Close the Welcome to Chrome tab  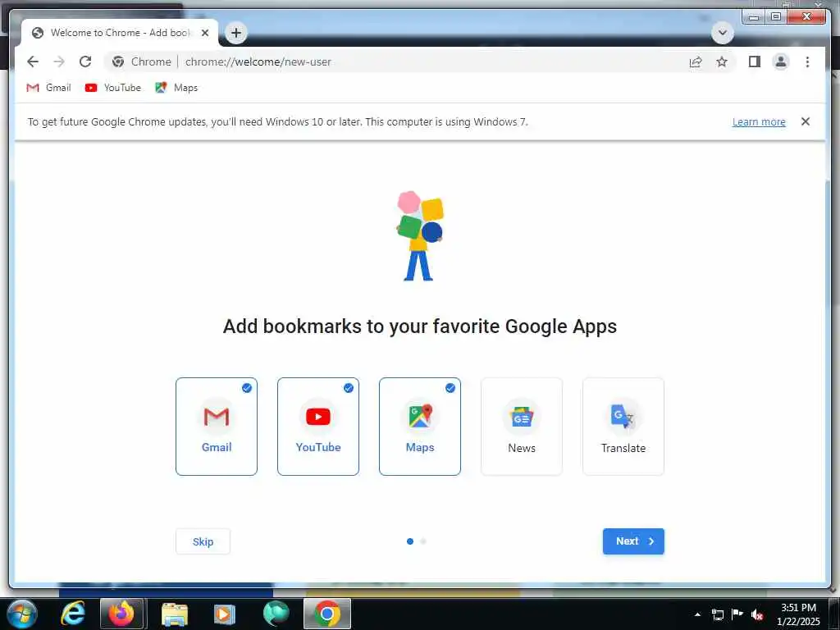click(204, 33)
